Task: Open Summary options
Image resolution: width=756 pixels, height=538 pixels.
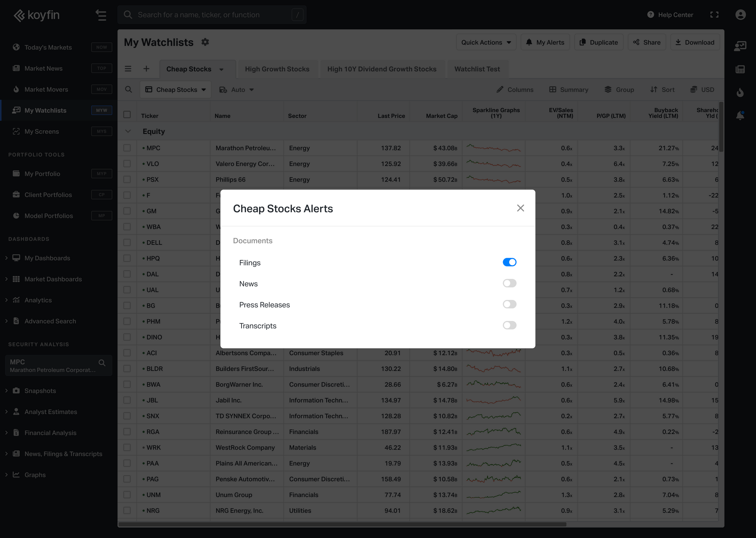Action: tap(569, 90)
